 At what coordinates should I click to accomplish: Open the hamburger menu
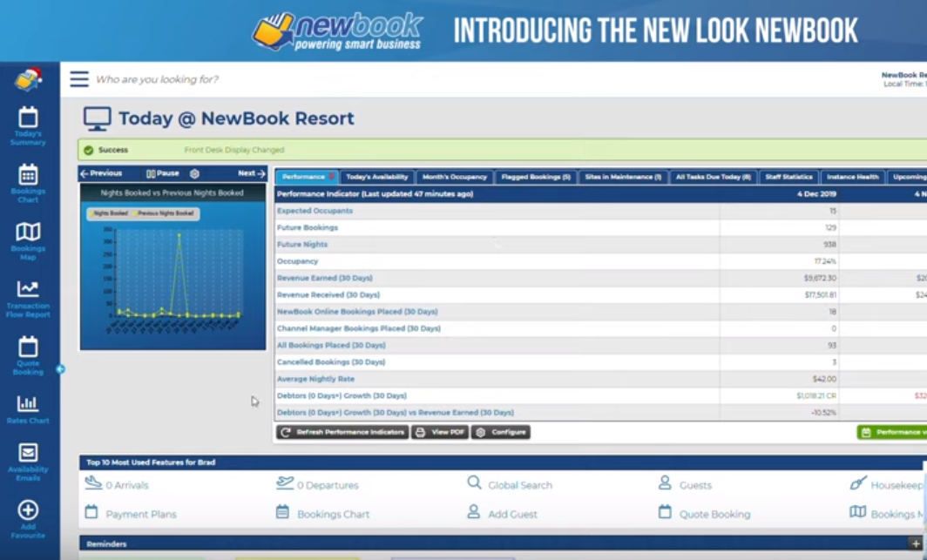click(x=79, y=79)
